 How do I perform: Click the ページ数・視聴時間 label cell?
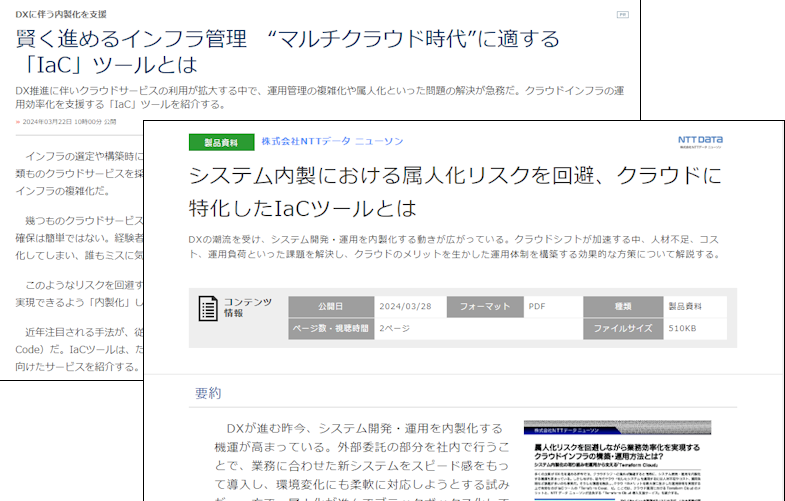pyautogui.click(x=331, y=328)
